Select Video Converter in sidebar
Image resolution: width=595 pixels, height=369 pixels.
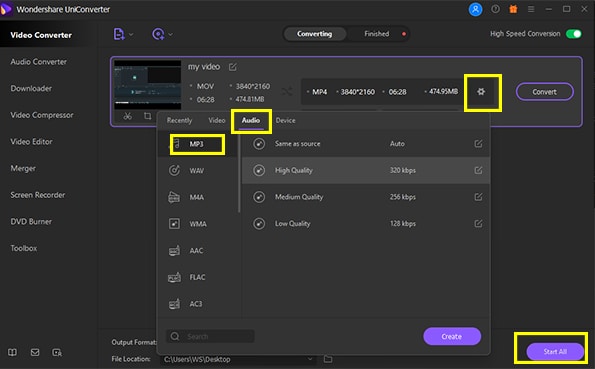coord(41,35)
